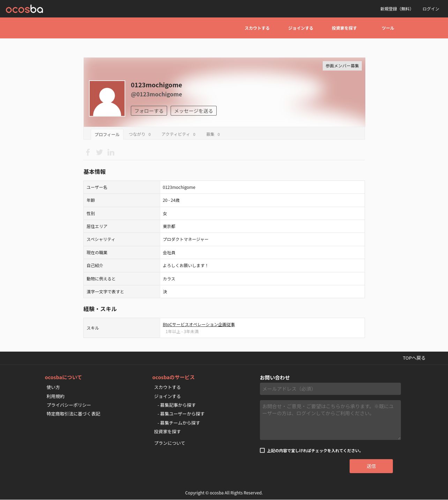Click the よろしくお願いします！ self-introduction text

186,266
